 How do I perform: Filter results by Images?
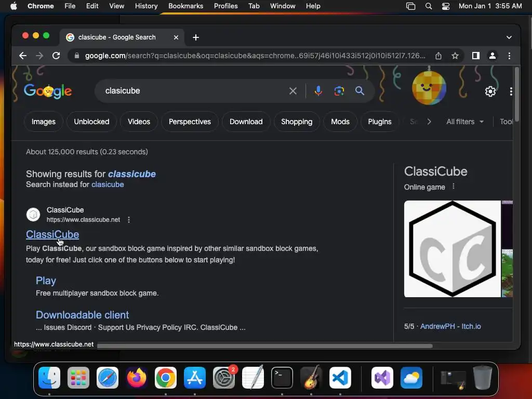[x=44, y=122]
